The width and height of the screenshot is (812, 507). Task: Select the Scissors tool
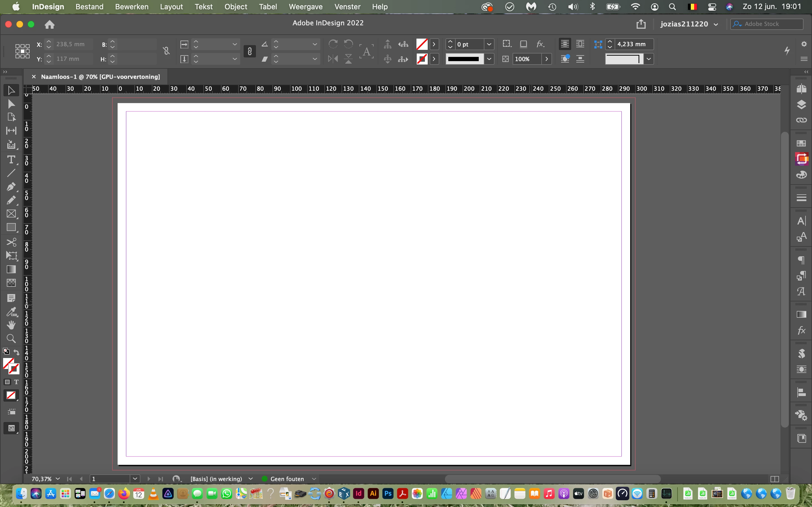pyautogui.click(x=11, y=242)
